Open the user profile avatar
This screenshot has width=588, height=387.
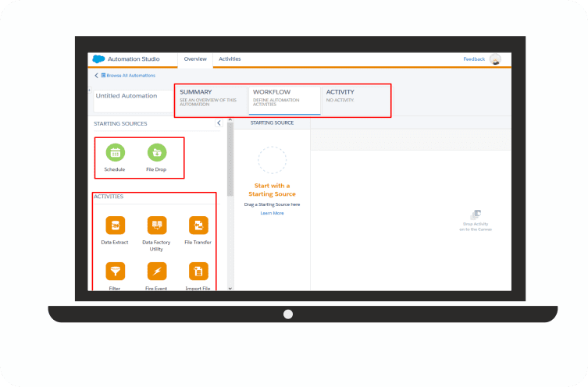click(495, 59)
